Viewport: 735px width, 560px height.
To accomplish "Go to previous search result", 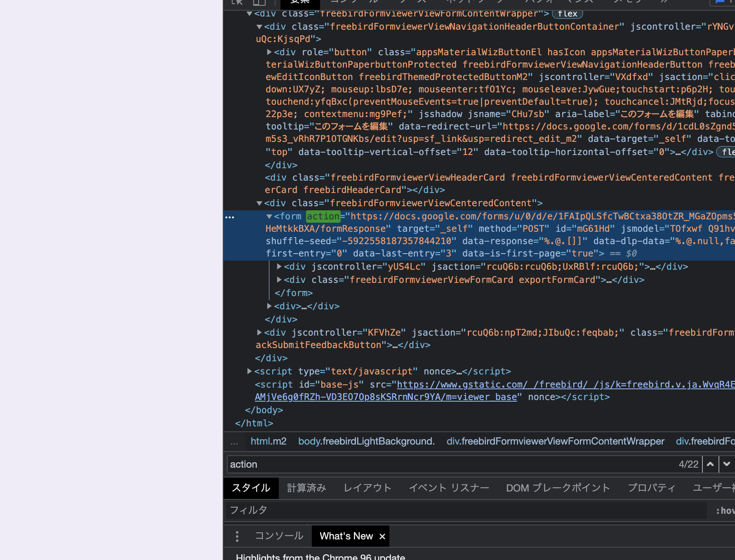I will tap(710, 464).
